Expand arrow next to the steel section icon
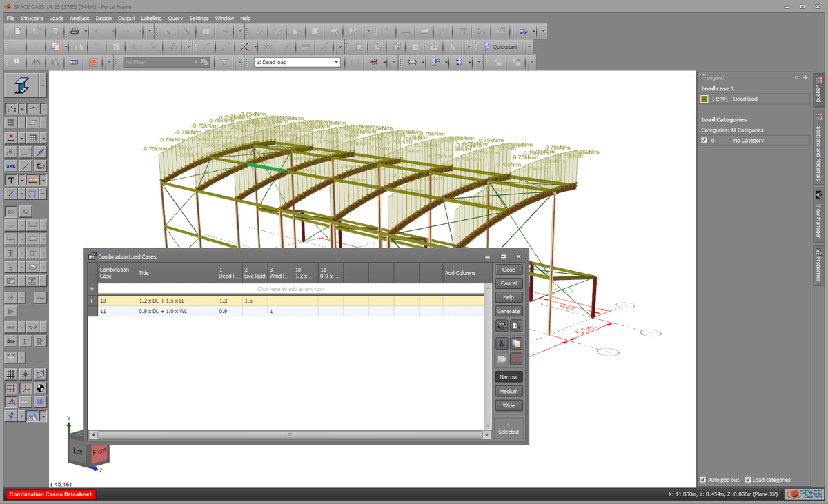 [43, 85]
